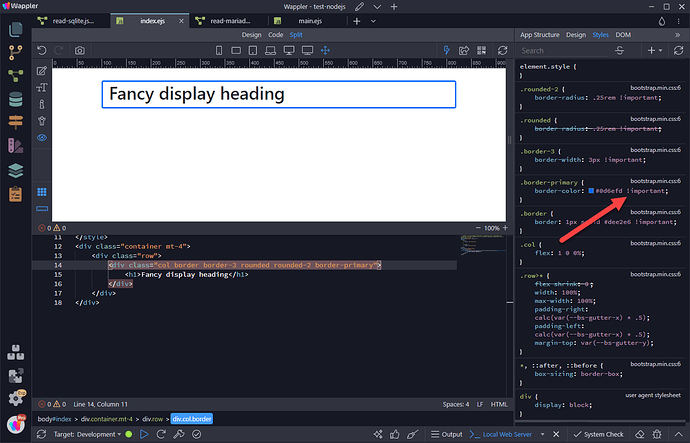Select the mobile phone viewport size
The height and width of the screenshot is (443, 690).
(219, 50)
